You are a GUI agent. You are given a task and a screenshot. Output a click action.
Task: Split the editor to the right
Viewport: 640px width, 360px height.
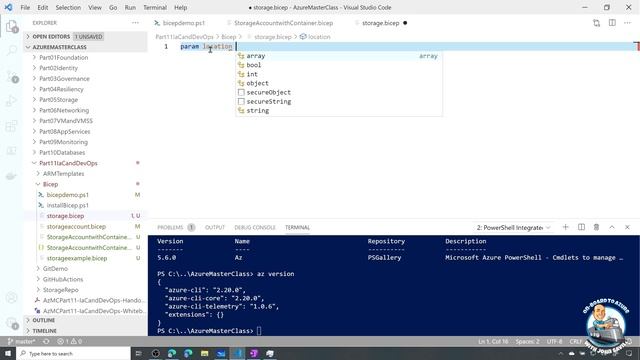[612, 23]
